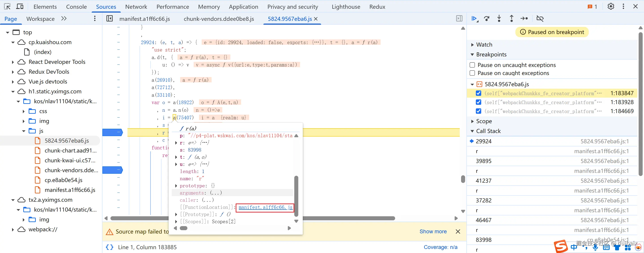Deactivate breakpoints icon
The height and width of the screenshot is (253, 644).
(x=540, y=19)
